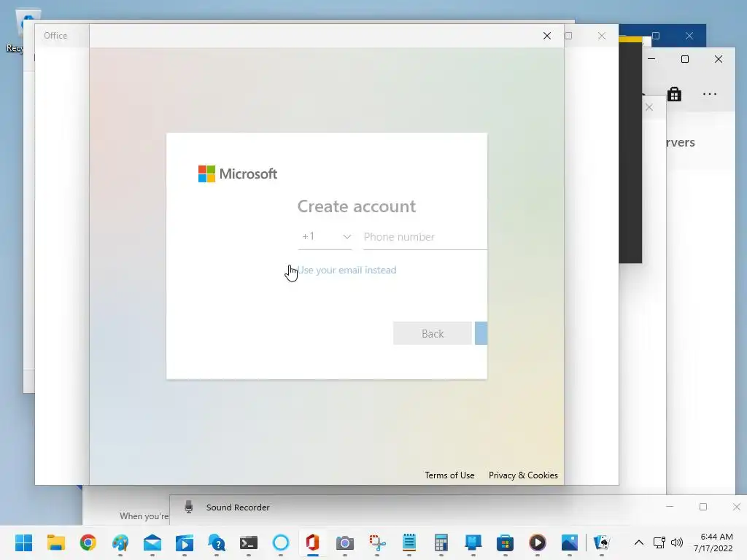
Task: Open Movies & TV from taskbar
Action: [x=185, y=542]
